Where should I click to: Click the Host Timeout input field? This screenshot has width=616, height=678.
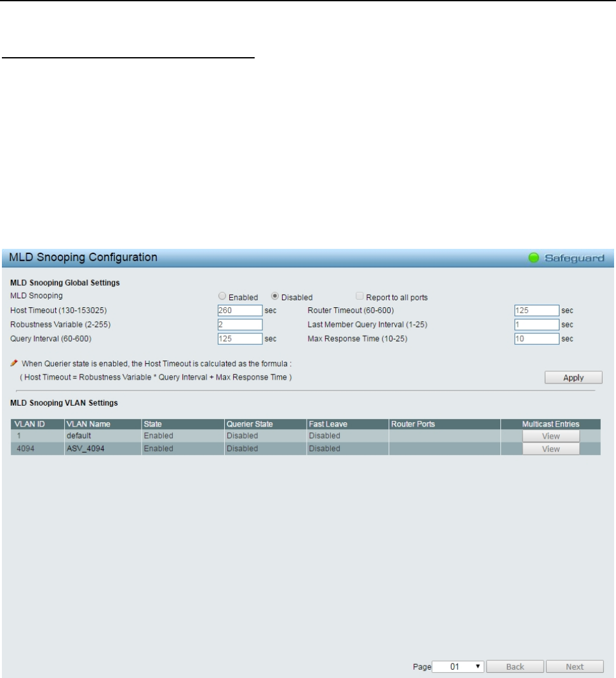[240, 310]
